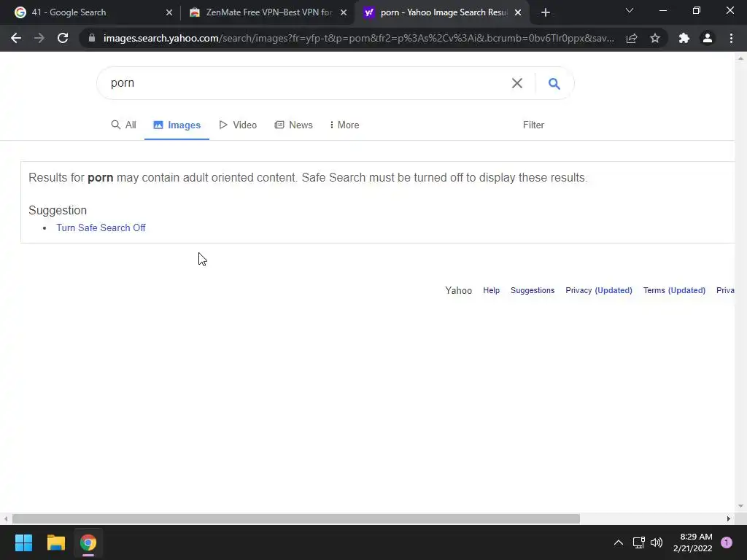The width and height of the screenshot is (747, 560).
Task: Click the horizontal scrollbar right arrow
Action: pyautogui.click(x=729, y=518)
